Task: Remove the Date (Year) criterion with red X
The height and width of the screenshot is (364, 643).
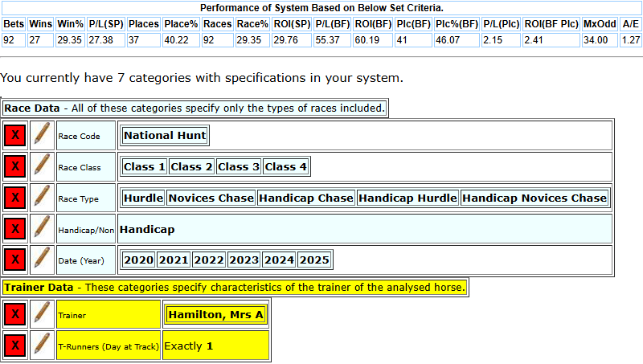Action: click(x=15, y=260)
